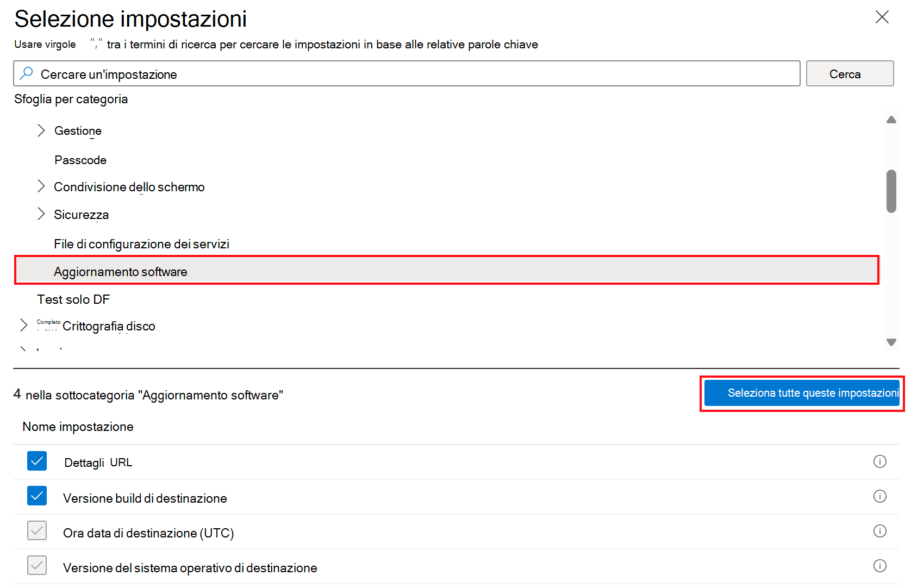911x588 pixels.
Task: Open info for Dettagli URL
Action: pyautogui.click(x=879, y=461)
